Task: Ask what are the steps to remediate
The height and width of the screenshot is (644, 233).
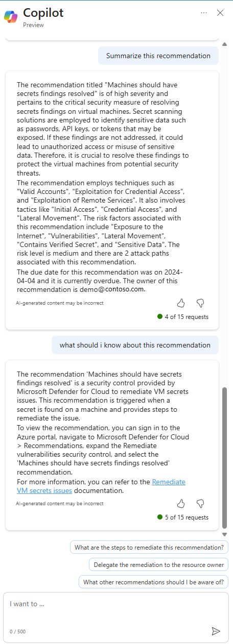Action: (149, 548)
